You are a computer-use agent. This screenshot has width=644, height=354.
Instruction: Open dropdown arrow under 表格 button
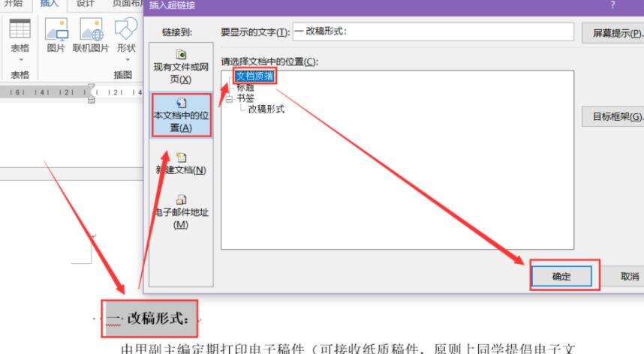20,60
